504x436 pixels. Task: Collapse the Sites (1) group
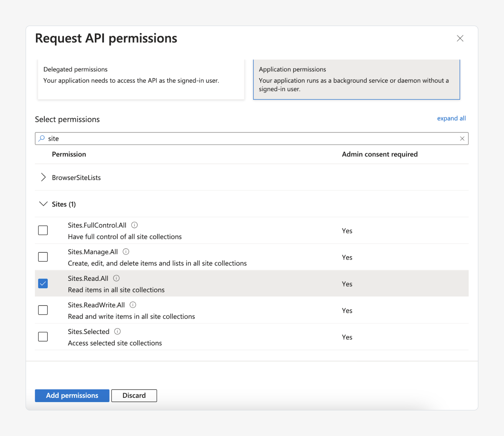click(x=43, y=204)
